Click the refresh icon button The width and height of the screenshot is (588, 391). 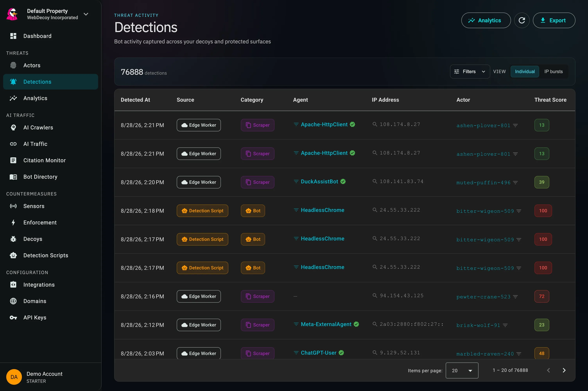(522, 20)
